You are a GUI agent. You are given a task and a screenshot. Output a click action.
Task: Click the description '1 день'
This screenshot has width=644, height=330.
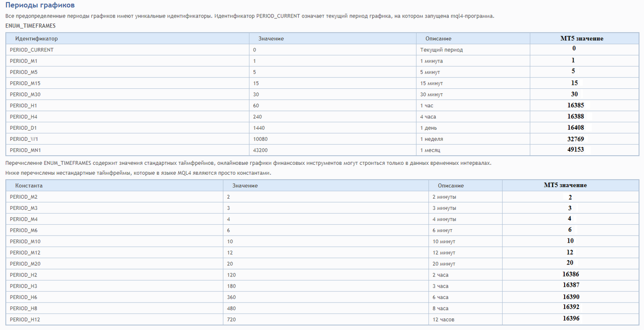click(429, 128)
